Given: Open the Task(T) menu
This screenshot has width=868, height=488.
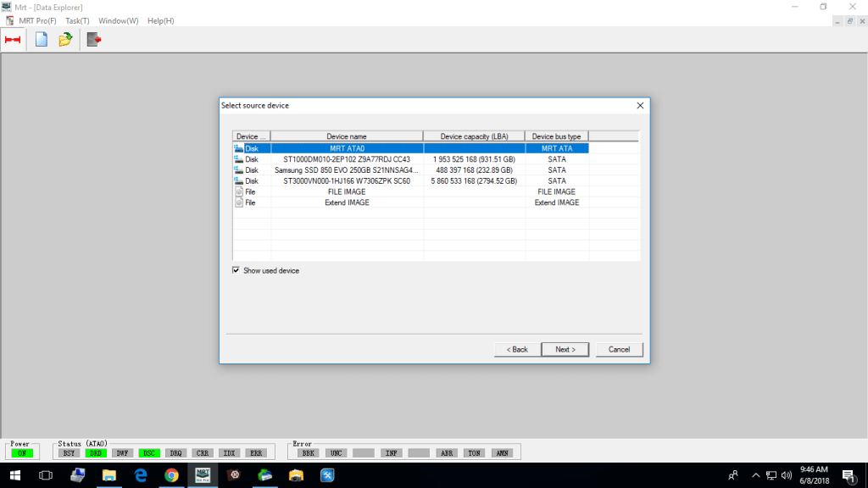Looking at the screenshot, I should click(x=77, y=20).
